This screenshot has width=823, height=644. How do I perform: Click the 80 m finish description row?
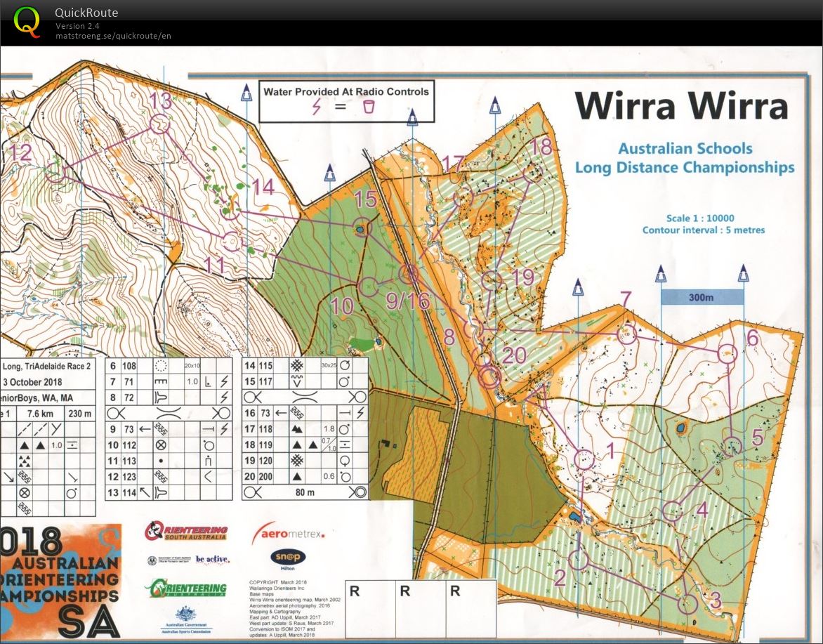[x=305, y=492]
